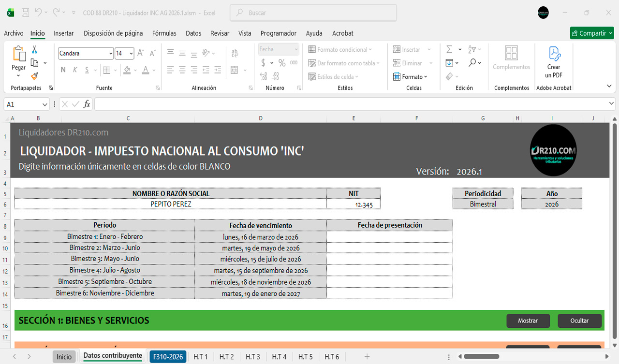Click the AutoSum sigma icon
The width and height of the screenshot is (619, 364).
click(449, 49)
